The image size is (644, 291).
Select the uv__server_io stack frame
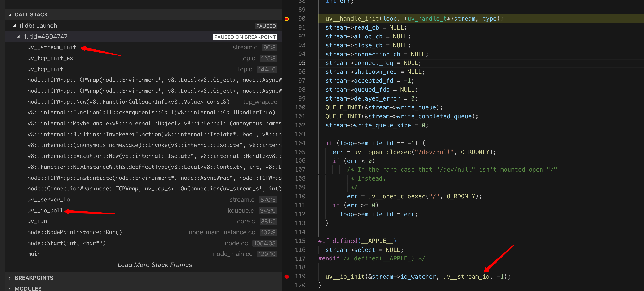[49, 200]
